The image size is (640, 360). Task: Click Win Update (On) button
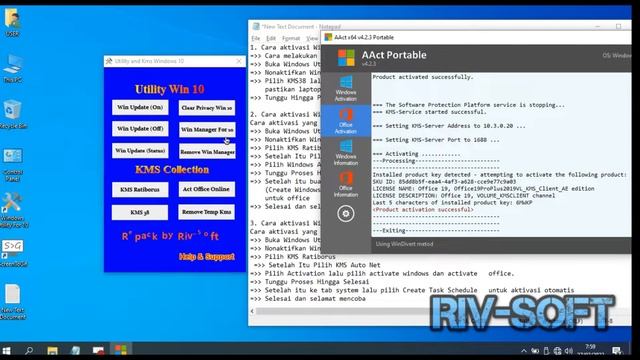[x=140, y=107]
